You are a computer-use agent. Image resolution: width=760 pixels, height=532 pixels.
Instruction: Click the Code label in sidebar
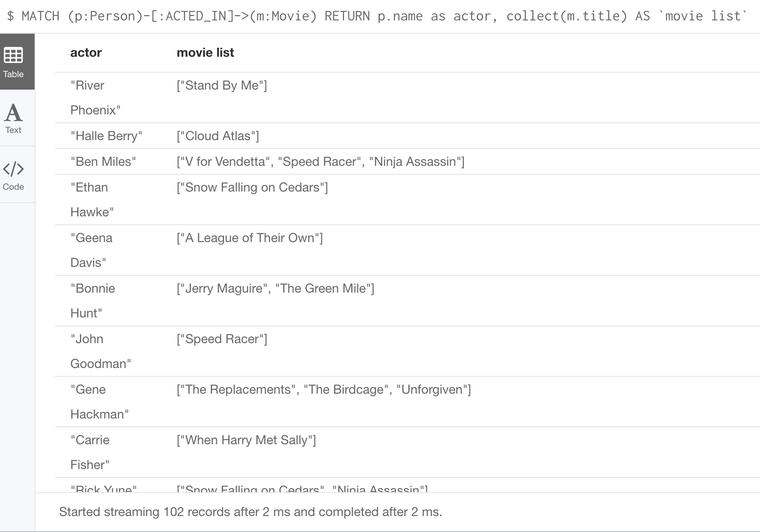pos(13,187)
